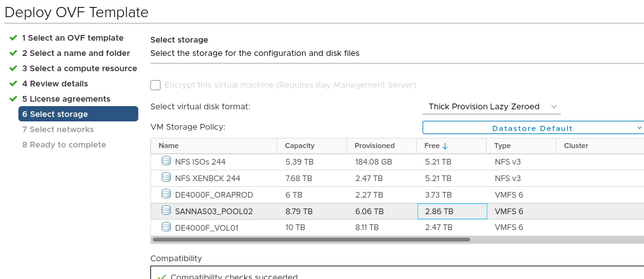This screenshot has height=279, width=644.
Task: Click datastore icon for NFS ISOs 244
Action: (x=166, y=161)
